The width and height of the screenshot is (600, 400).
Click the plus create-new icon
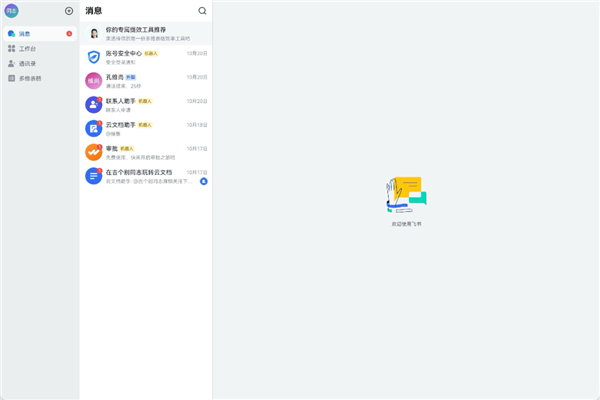(69, 11)
